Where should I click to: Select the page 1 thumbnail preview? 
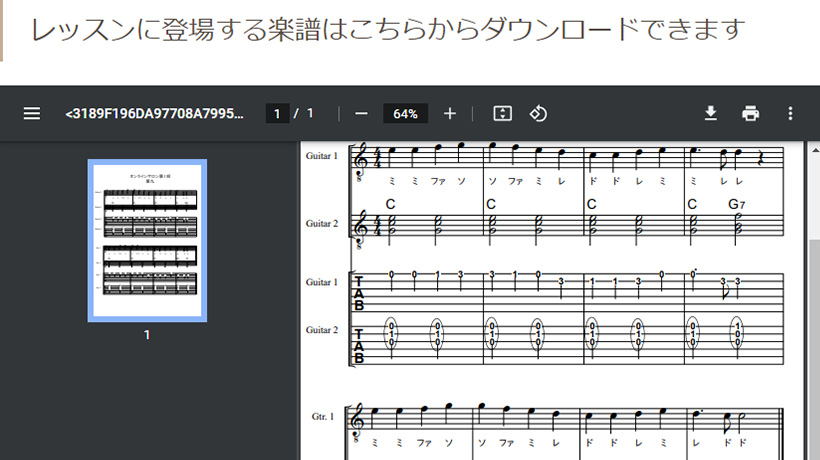tap(147, 240)
